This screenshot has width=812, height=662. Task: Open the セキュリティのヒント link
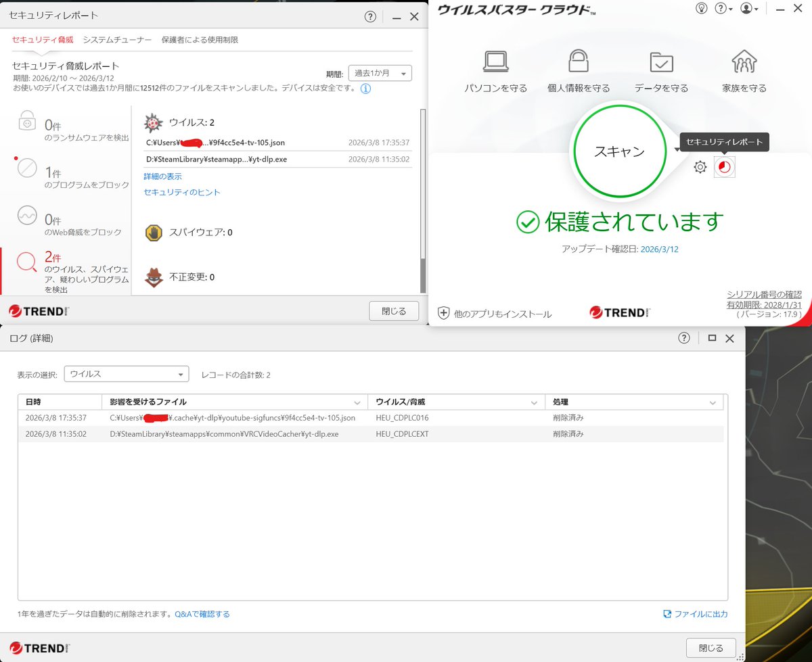pyautogui.click(x=182, y=192)
